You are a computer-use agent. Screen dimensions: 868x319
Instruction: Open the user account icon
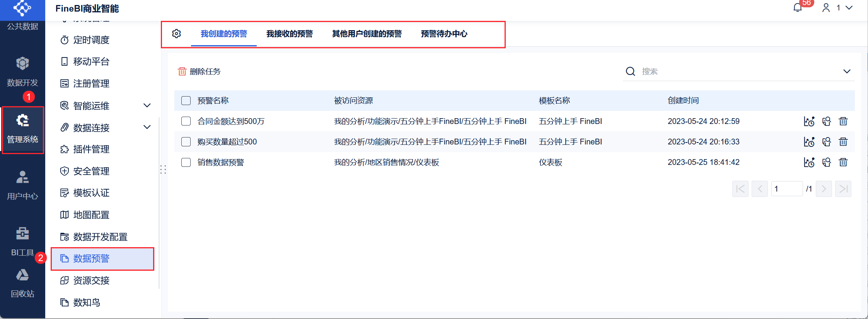(826, 8)
